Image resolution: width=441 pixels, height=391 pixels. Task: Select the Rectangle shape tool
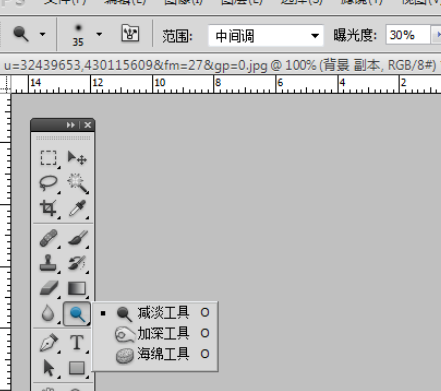(77, 368)
